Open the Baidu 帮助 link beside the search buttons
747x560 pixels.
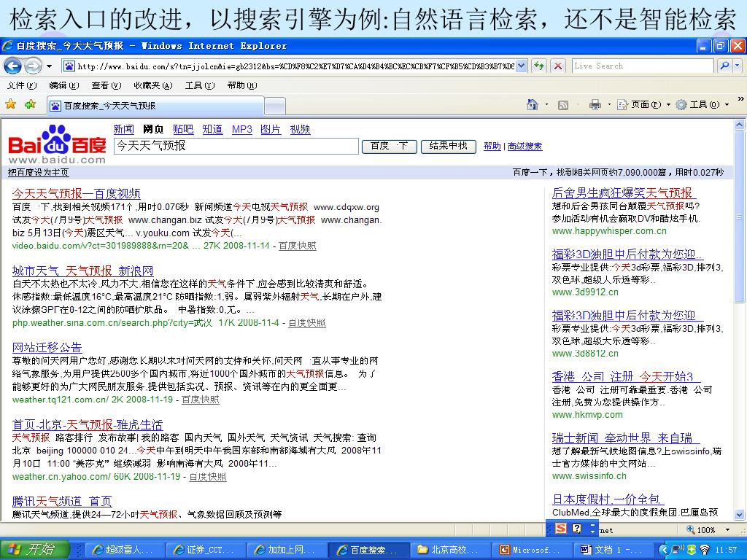[x=492, y=146]
